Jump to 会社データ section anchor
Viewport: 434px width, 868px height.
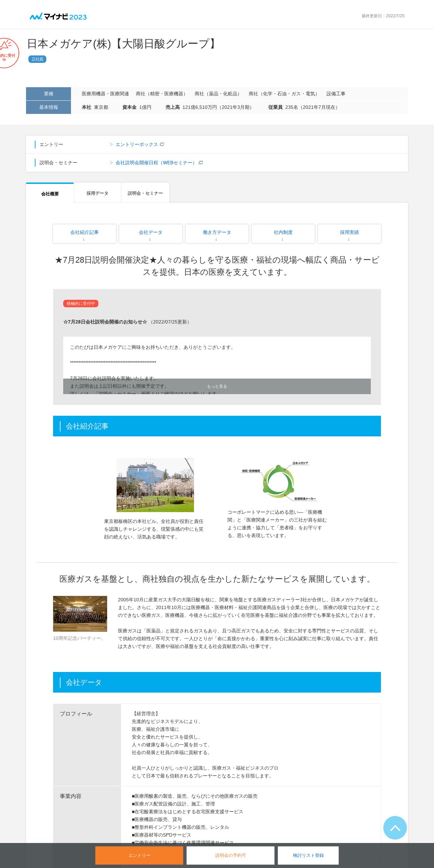click(x=151, y=234)
